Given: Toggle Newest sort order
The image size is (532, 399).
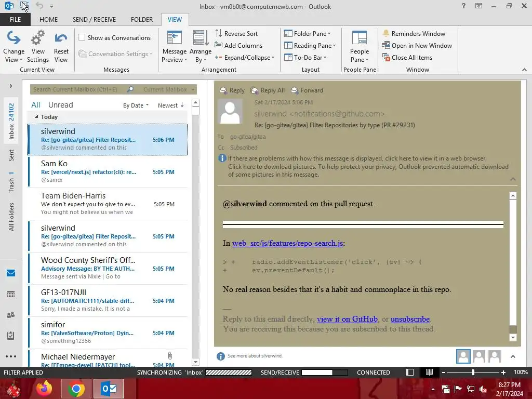Looking at the screenshot, I should click(x=170, y=105).
